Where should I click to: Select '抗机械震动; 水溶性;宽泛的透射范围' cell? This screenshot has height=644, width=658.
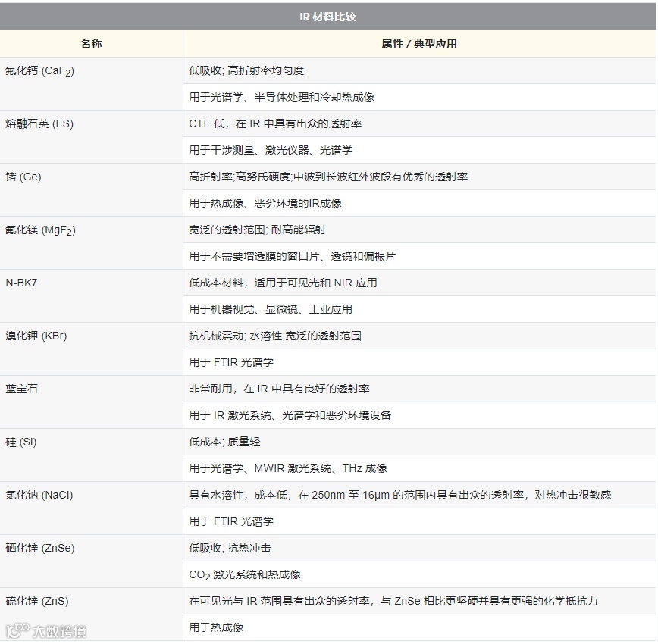click(419, 336)
